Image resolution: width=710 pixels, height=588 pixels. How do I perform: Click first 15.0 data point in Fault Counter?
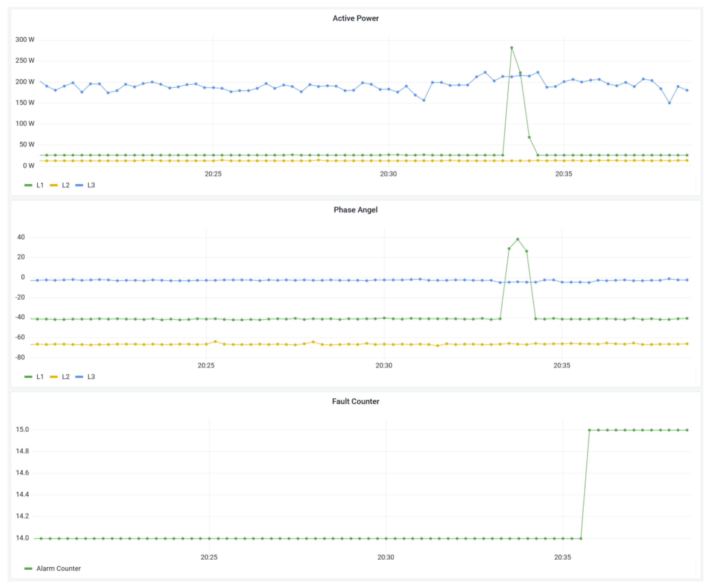[x=590, y=430]
